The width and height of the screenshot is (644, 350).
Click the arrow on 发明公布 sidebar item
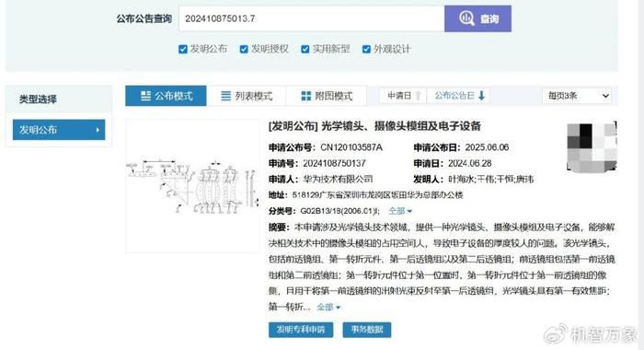pos(98,130)
